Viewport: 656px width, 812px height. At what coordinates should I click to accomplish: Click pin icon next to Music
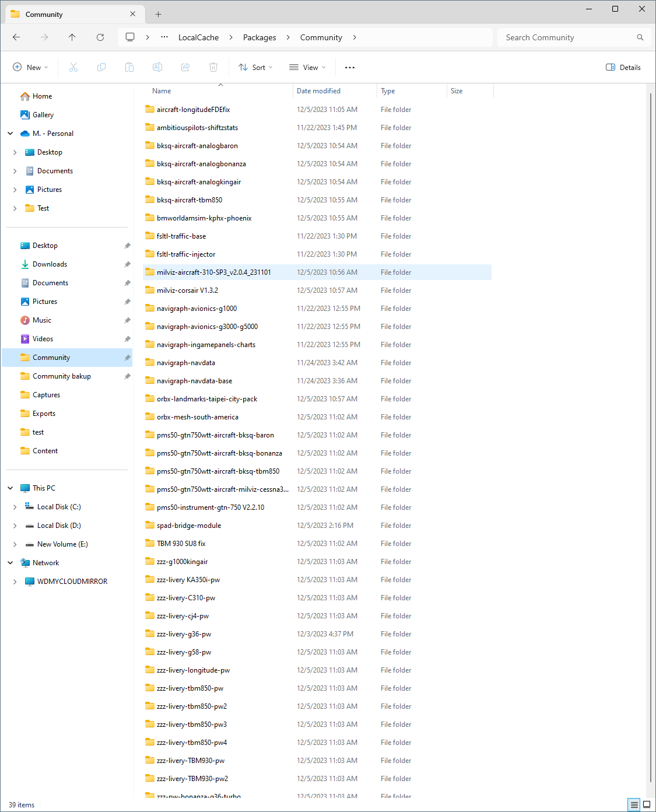click(127, 320)
